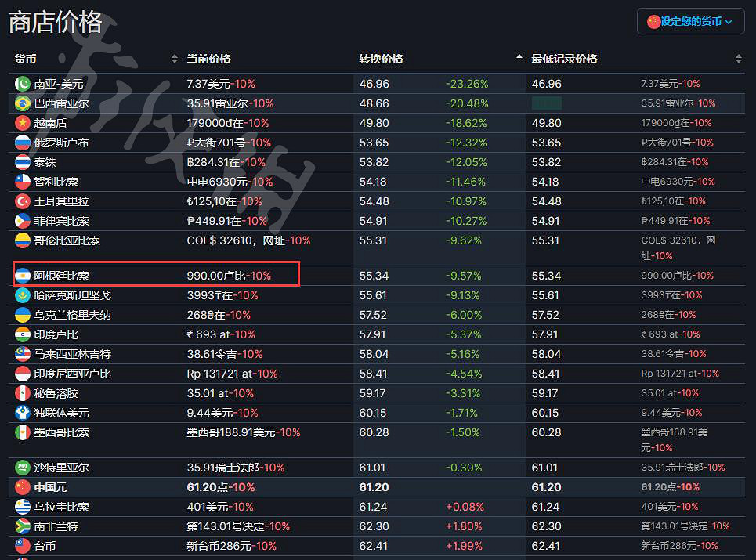Toggle sorting on 最低记录价格 column arrows

coord(738,60)
